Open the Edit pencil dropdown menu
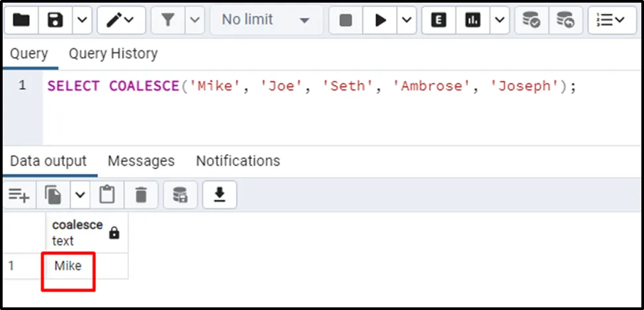The height and width of the screenshot is (310, 644). pos(121,20)
